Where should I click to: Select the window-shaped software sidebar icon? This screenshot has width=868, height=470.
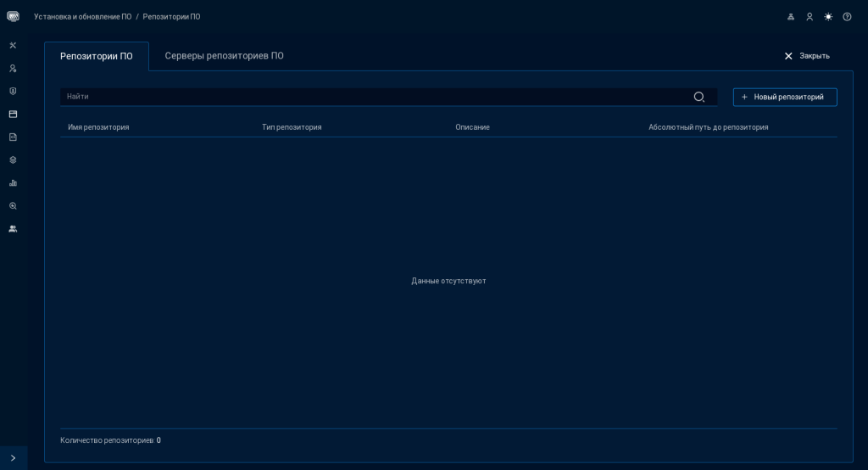tap(13, 114)
